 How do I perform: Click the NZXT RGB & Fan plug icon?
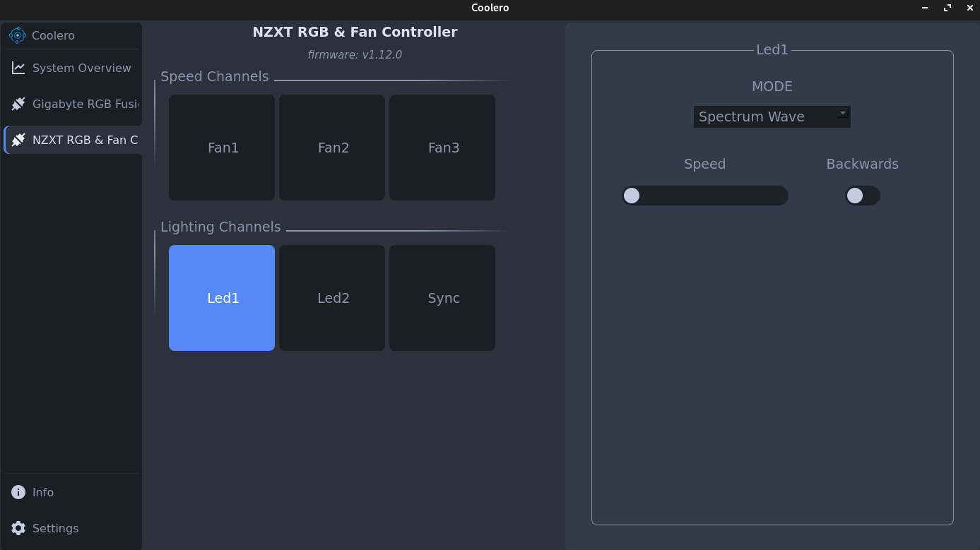18,140
